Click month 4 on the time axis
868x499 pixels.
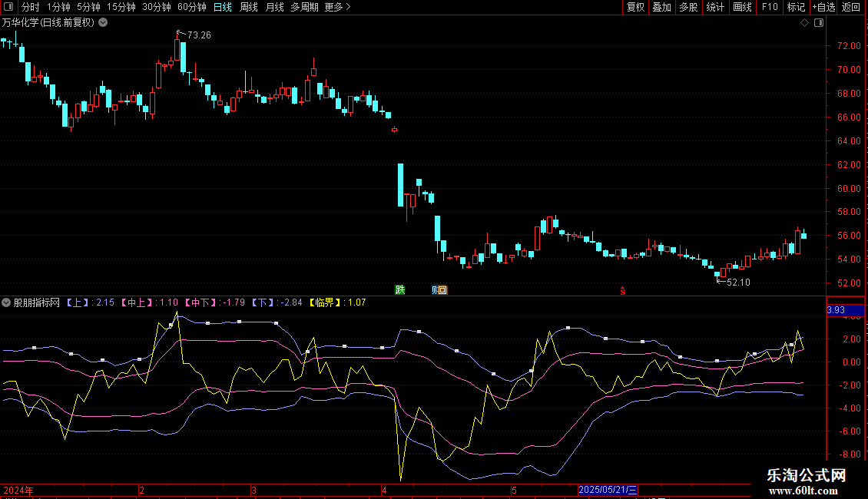click(384, 490)
